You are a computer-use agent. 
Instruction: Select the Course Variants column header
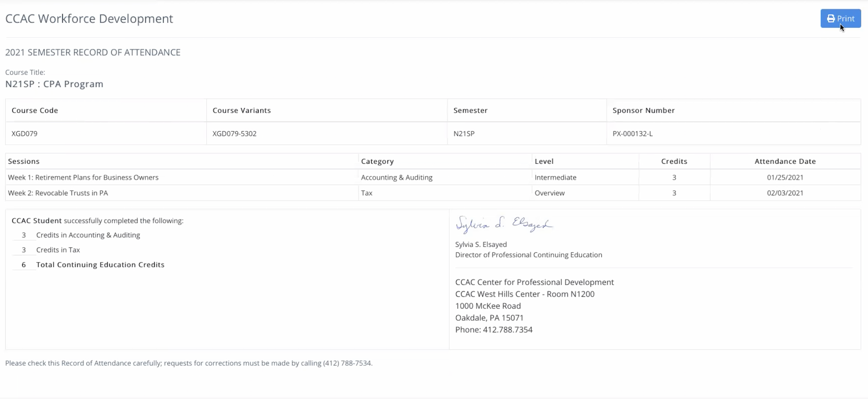(241, 110)
